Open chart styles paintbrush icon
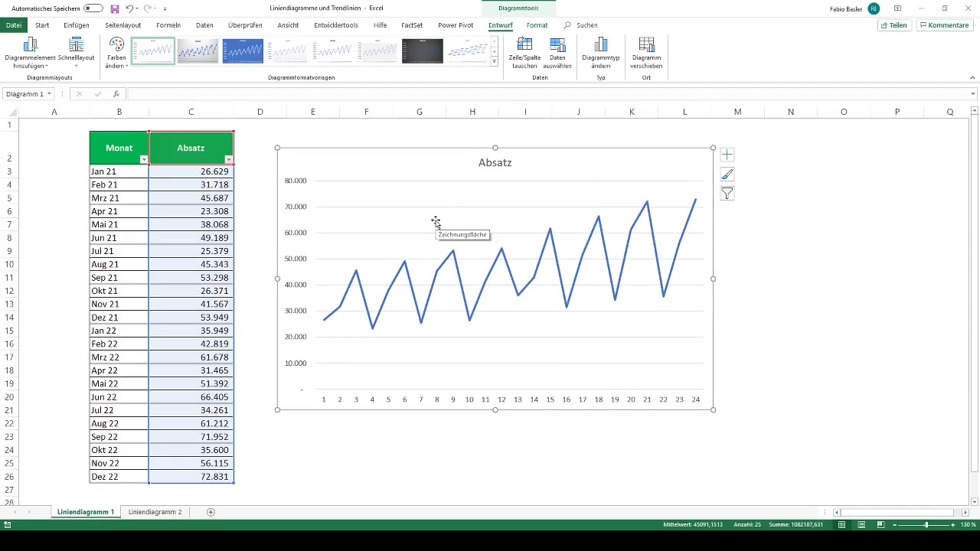Screen dimensions: 980x551 (x=727, y=174)
